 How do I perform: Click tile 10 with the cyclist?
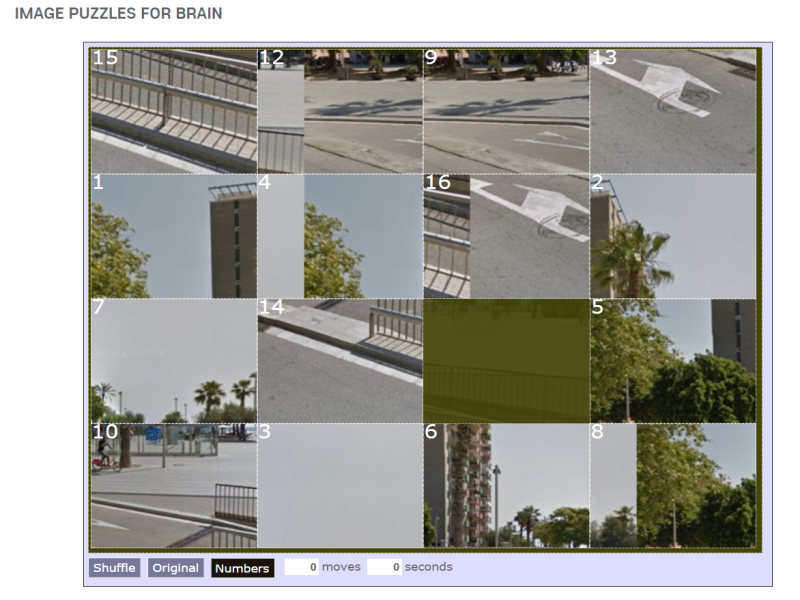tap(174, 486)
